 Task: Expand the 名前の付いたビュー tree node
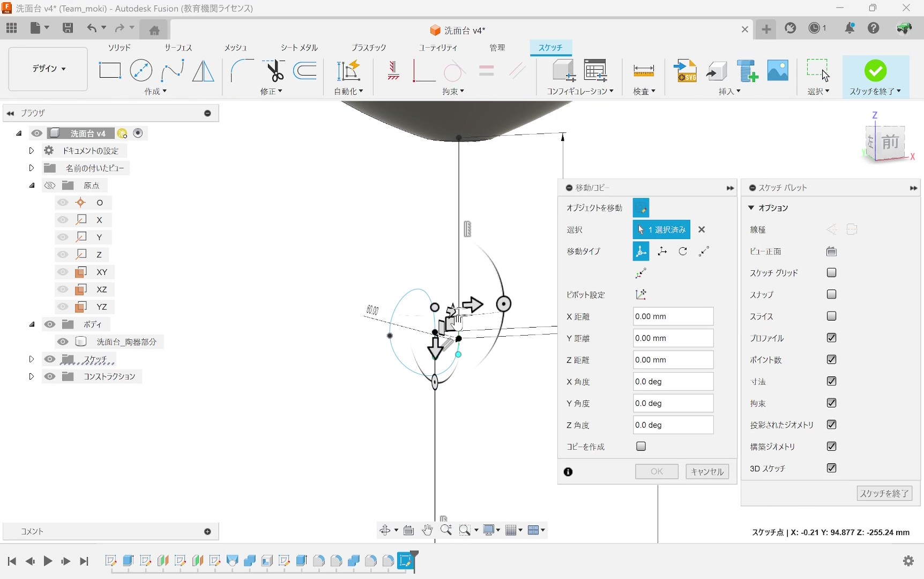click(x=31, y=168)
